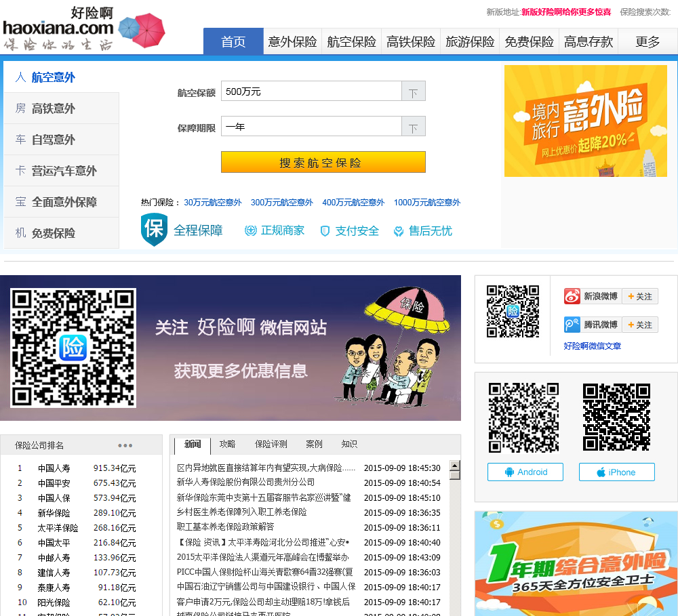This screenshot has height=616, width=678.
Task: Click 中国人寿 in the ranking list
Action: coord(54,468)
